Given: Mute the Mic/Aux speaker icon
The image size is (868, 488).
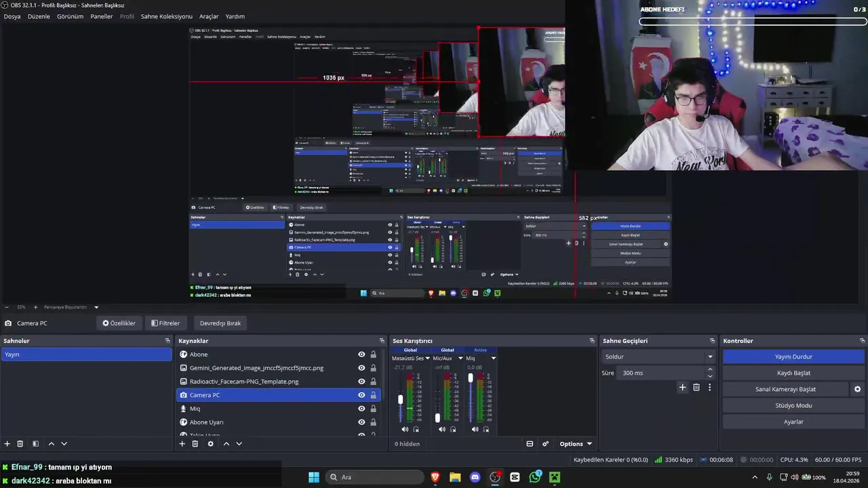Looking at the screenshot, I should (x=442, y=429).
